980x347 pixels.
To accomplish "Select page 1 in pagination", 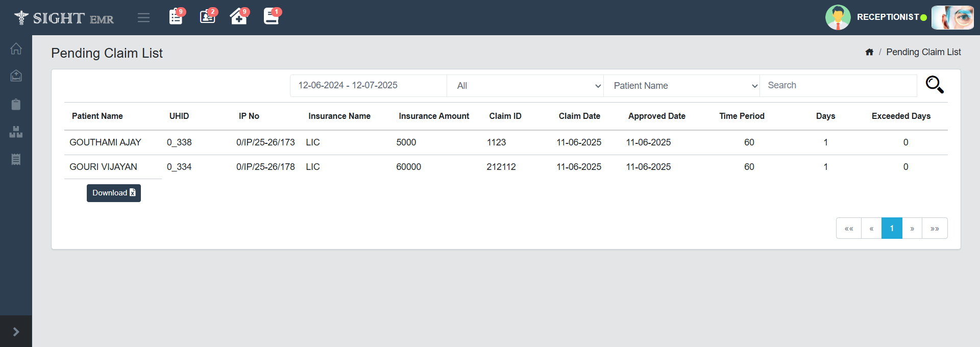I will [892, 229].
